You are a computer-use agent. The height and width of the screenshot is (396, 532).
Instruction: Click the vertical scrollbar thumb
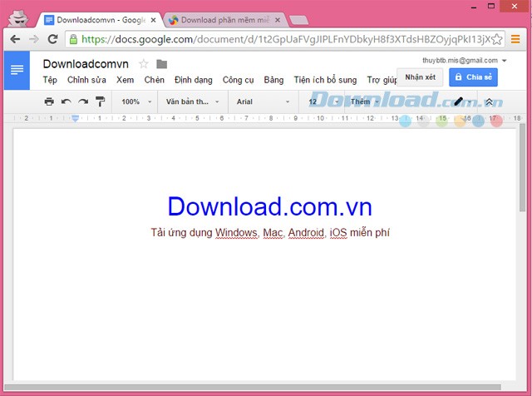pos(523,167)
